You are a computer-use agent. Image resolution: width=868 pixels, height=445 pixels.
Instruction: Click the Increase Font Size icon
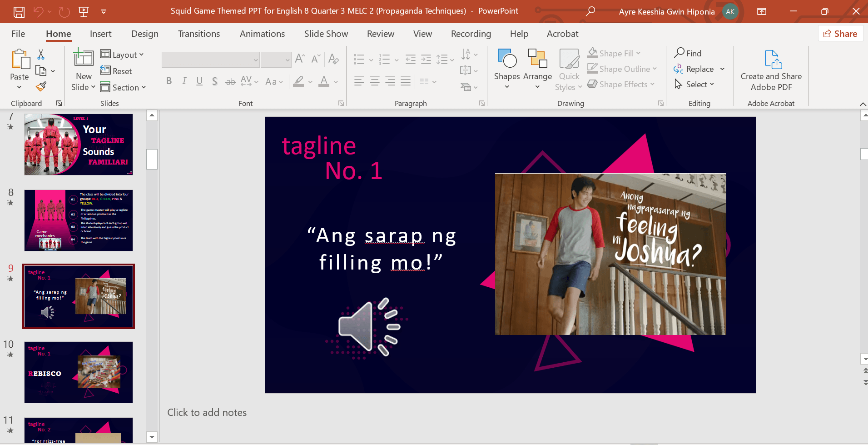click(298, 58)
